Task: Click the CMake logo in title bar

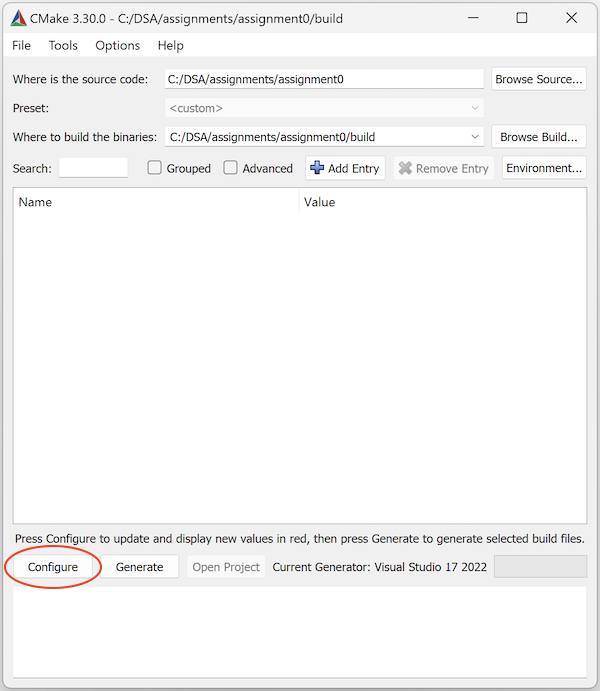Action: point(18,18)
